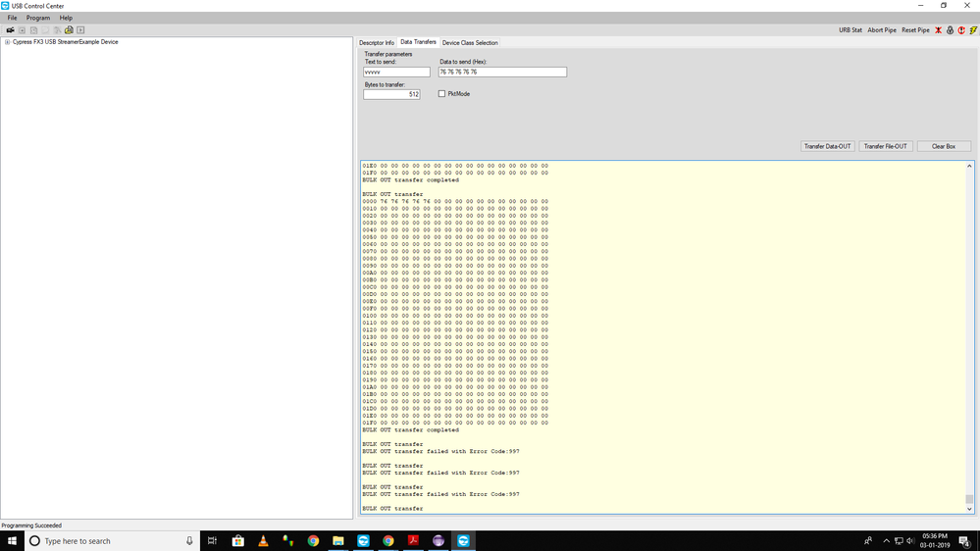Screen dimensions: 980x551
Task: Click the Programming Succeeded status text
Action: click(31, 526)
